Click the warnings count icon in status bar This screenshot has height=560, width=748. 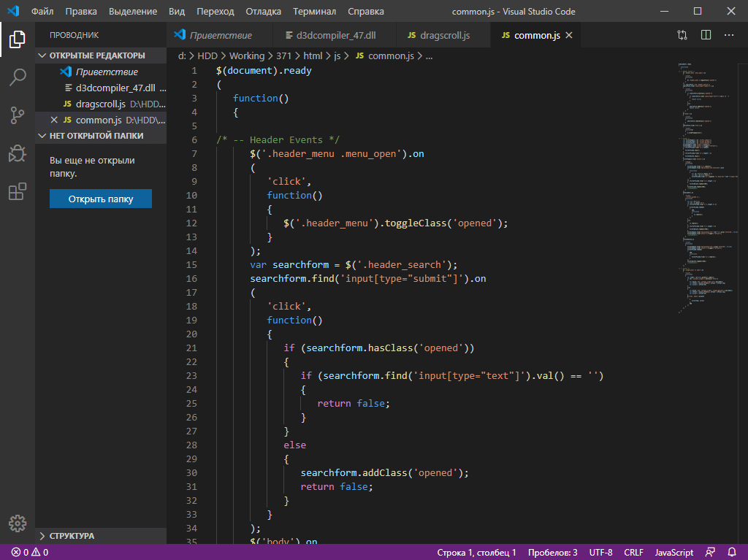pyautogui.click(x=36, y=553)
